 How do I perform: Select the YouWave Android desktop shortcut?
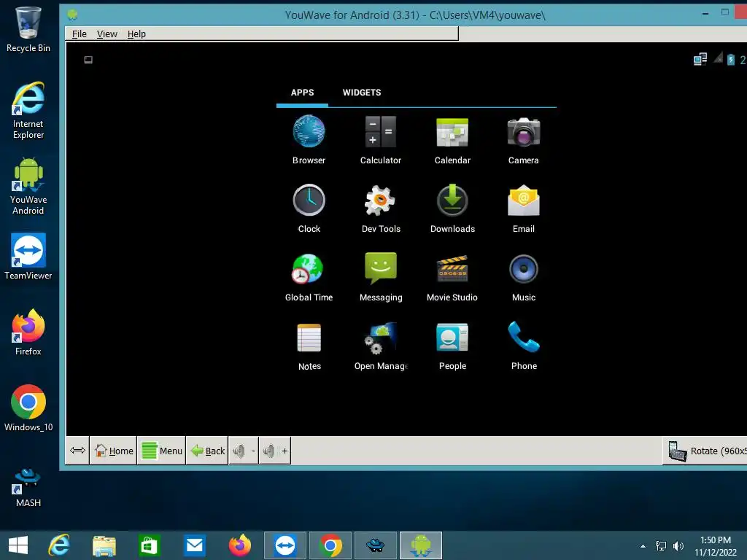(28, 186)
